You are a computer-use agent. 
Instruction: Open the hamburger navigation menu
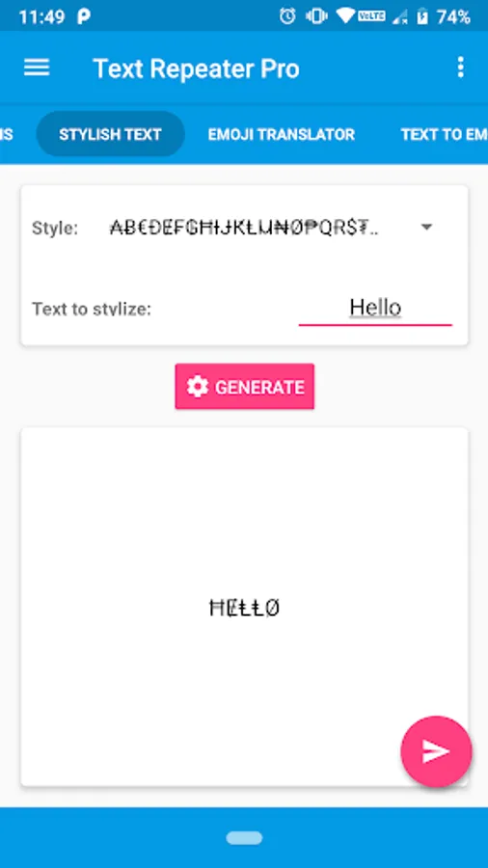click(37, 68)
